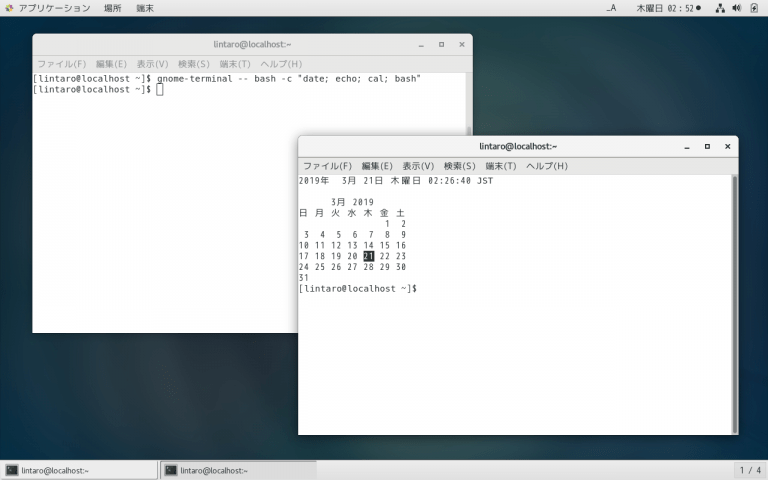Open the clock showing 木曜日 02:52
The image size is (768, 480).
[x=668, y=8]
